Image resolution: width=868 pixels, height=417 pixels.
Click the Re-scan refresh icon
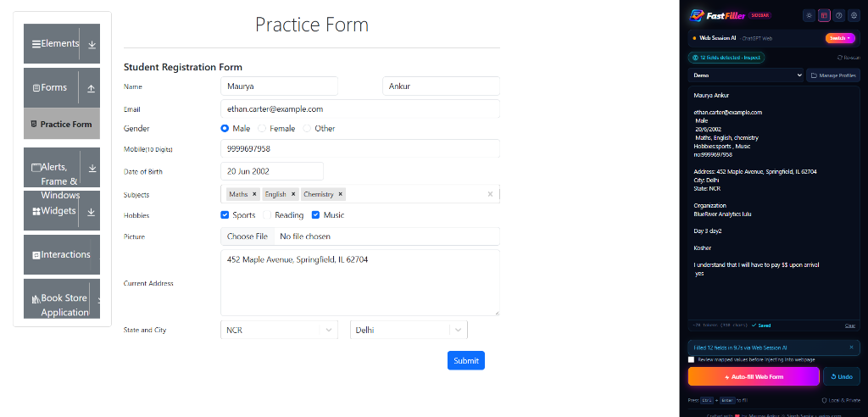[840, 58]
